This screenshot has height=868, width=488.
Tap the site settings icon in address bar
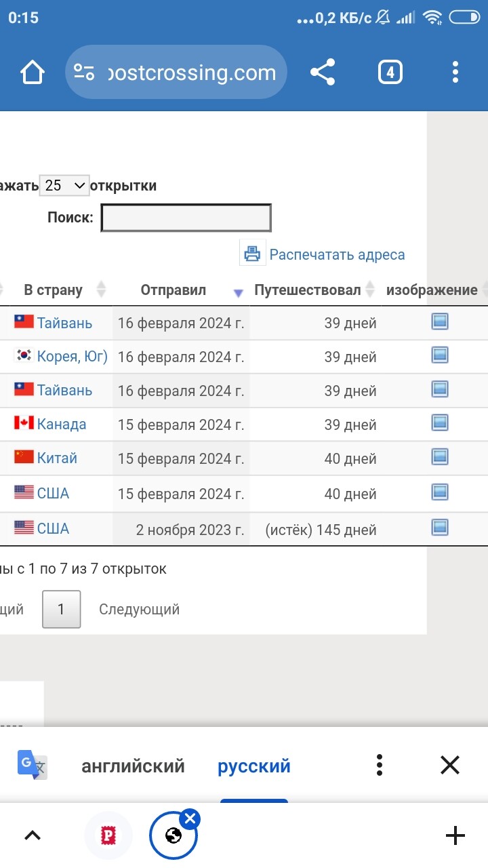coord(85,73)
